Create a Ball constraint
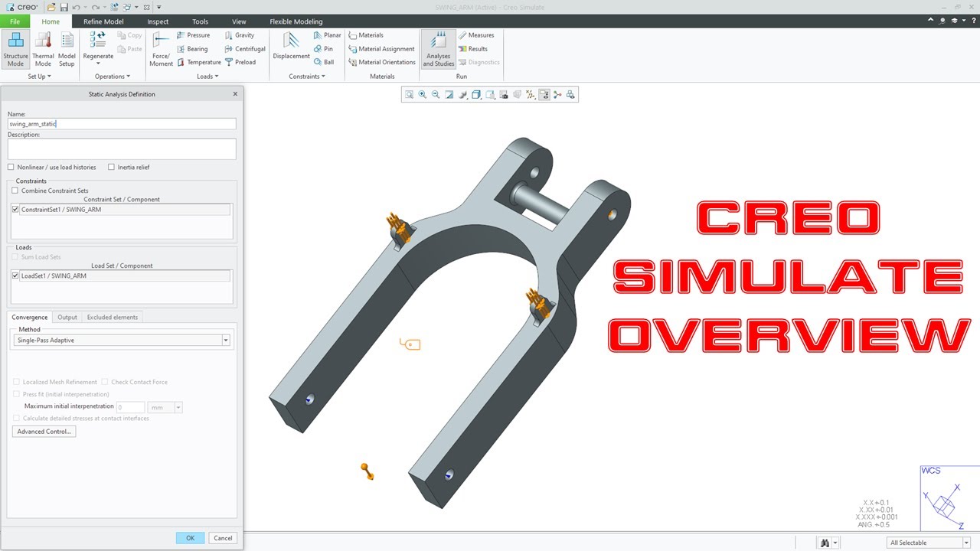This screenshot has height=551, width=980. [x=324, y=63]
